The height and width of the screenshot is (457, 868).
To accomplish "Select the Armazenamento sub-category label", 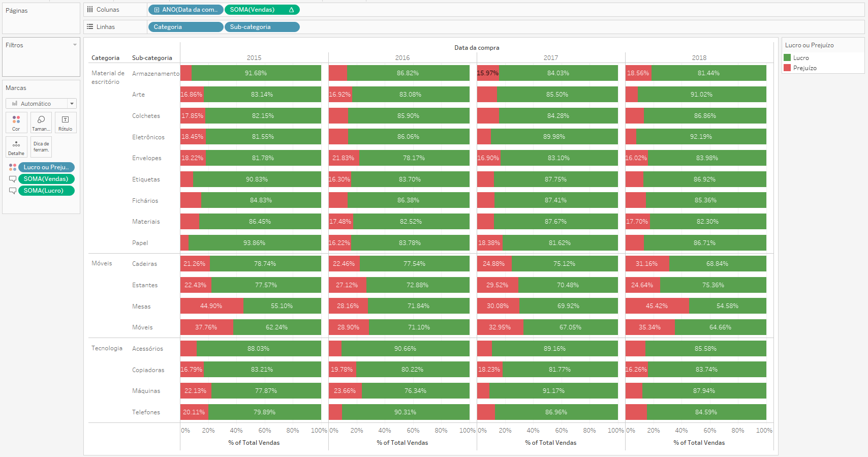I will pyautogui.click(x=156, y=74).
